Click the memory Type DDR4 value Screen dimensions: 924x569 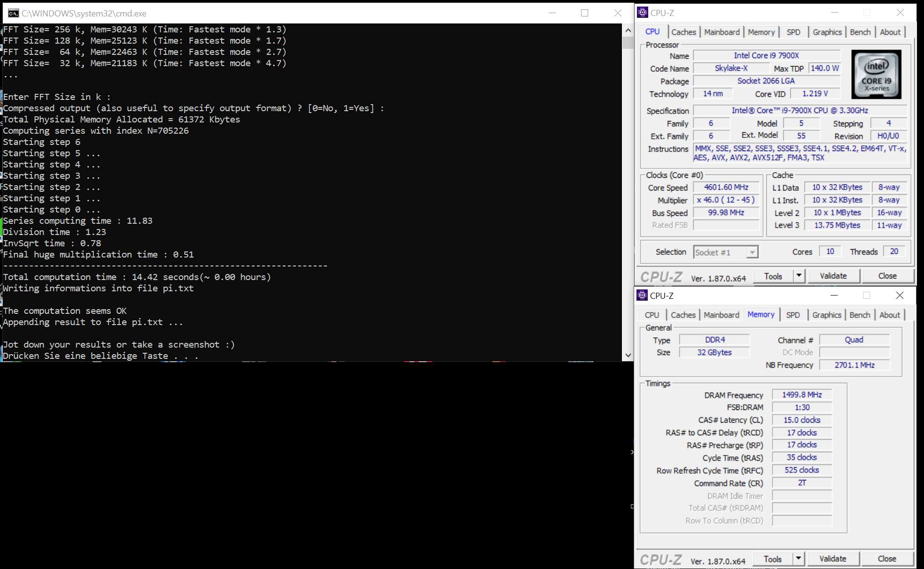[715, 340]
